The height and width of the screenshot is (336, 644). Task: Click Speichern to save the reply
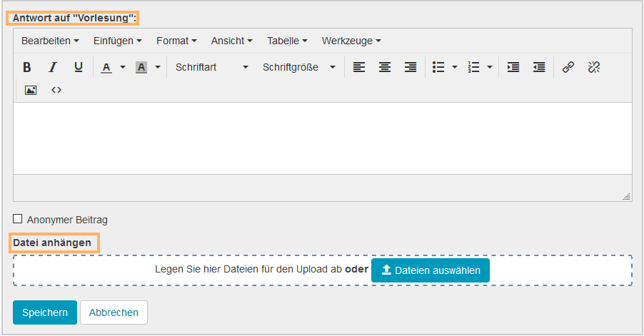(45, 312)
